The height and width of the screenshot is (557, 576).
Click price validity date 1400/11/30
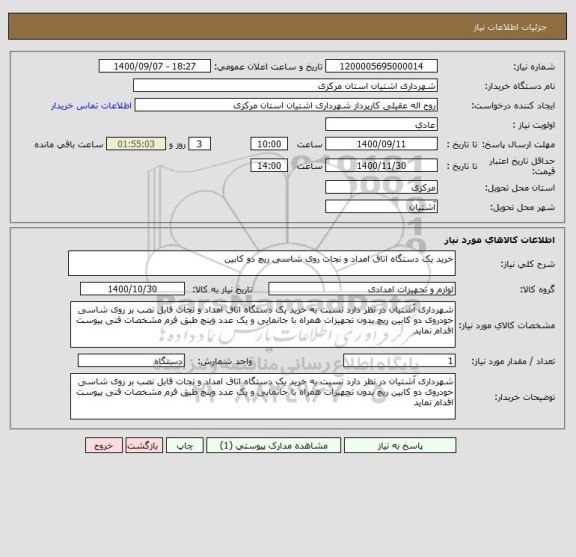(381, 166)
